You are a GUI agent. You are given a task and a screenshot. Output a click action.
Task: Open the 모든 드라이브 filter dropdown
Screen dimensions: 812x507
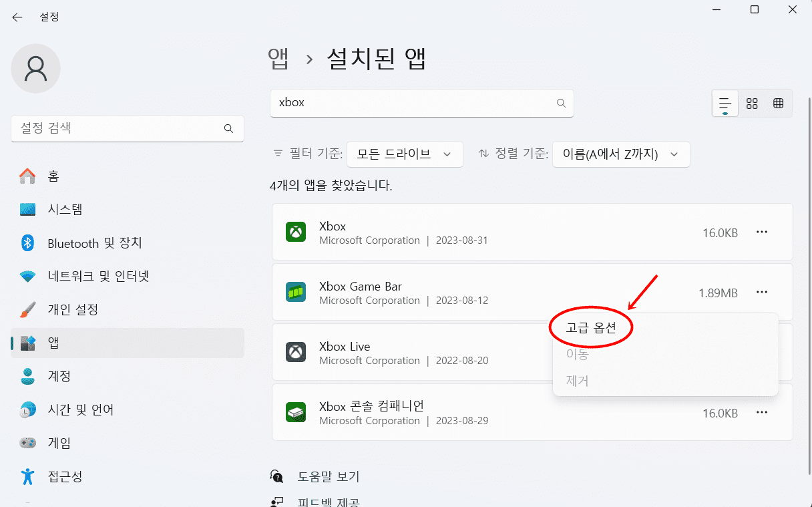pos(405,154)
